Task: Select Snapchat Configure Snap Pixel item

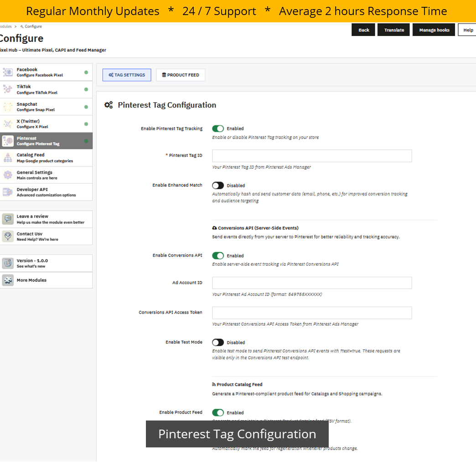Action: tap(46, 107)
